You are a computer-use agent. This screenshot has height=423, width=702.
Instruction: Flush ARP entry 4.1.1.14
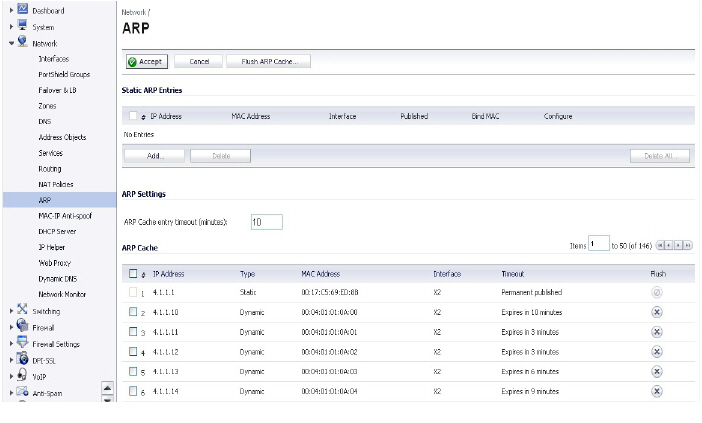pyautogui.click(x=656, y=391)
